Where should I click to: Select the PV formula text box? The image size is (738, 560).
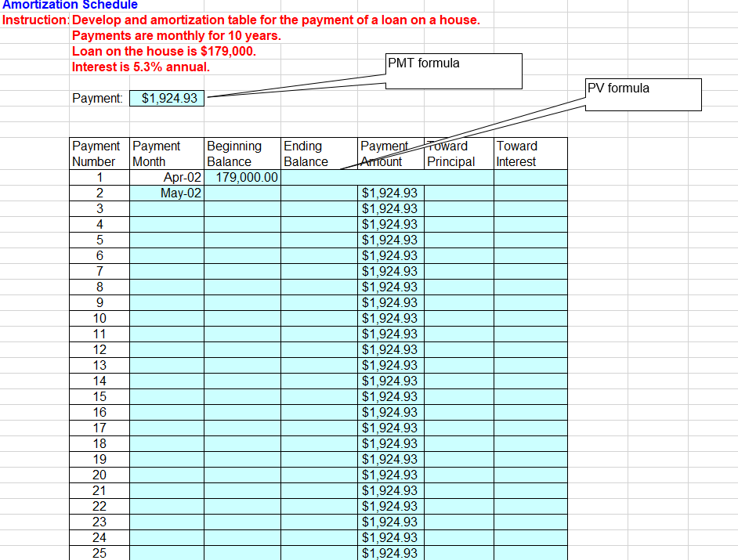coord(642,95)
